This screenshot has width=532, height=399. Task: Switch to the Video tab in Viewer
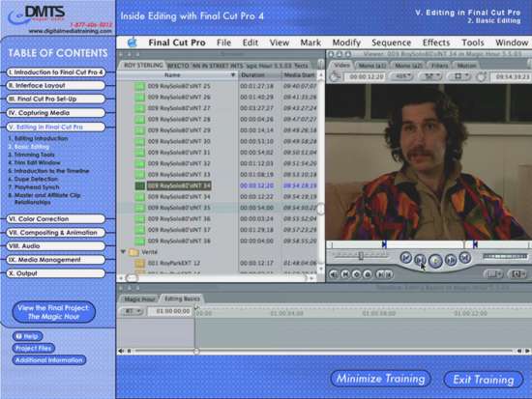(341, 65)
